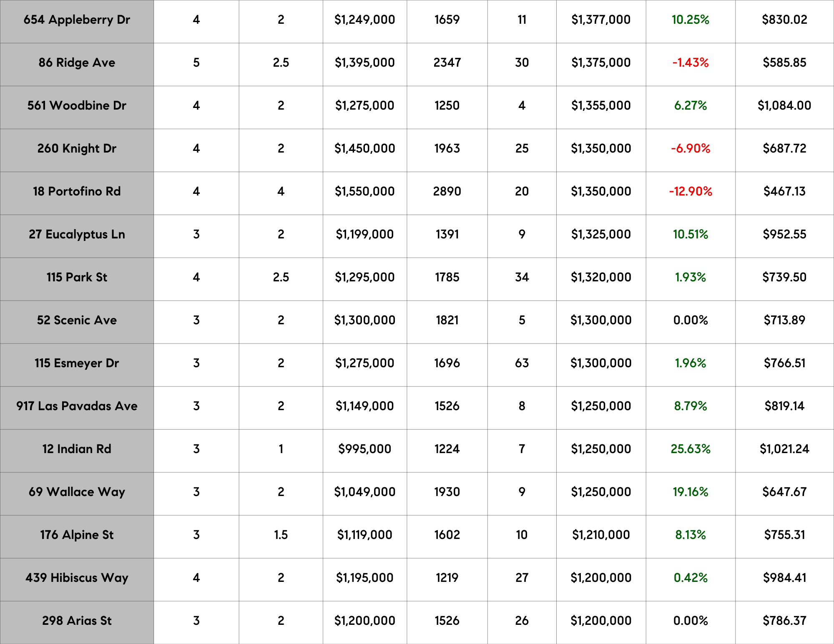Image resolution: width=834 pixels, height=644 pixels.
Task: Click the 1.5 baths cell for Alpine St
Action: pyautogui.click(x=281, y=535)
